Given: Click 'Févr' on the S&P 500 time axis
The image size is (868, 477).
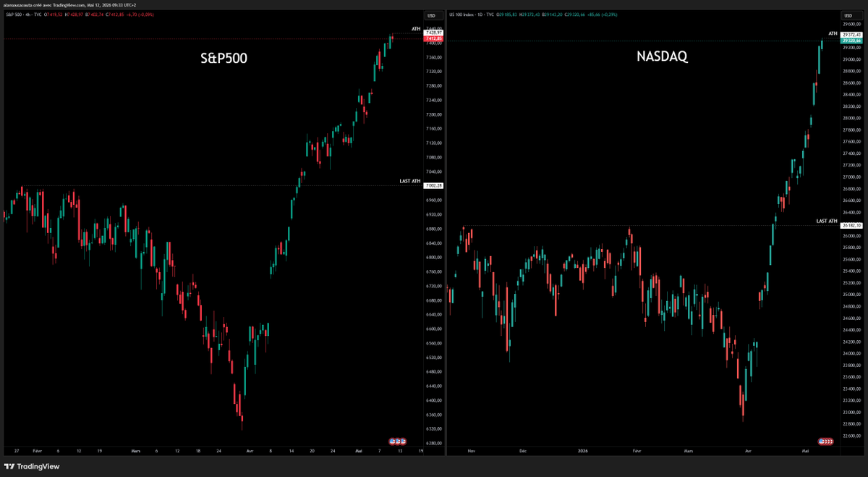Looking at the screenshot, I should (38, 450).
